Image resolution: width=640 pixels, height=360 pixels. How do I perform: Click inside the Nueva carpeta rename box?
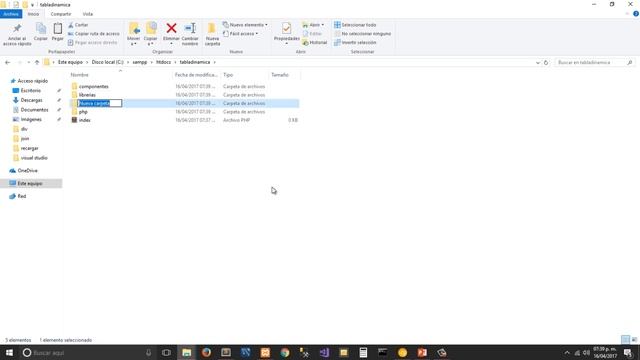tap(100, 103)
